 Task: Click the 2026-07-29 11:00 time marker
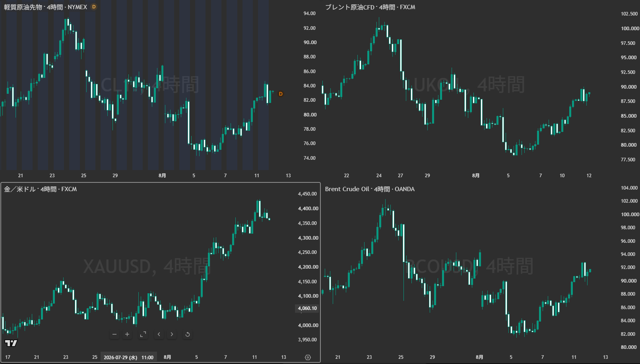[128, 357]
